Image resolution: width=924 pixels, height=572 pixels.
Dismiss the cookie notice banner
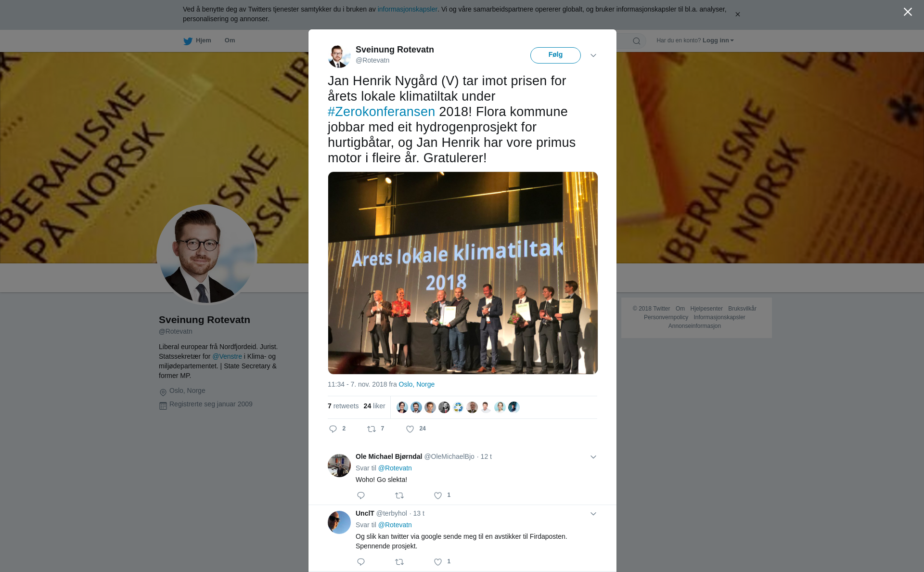[x=737, y=14]
